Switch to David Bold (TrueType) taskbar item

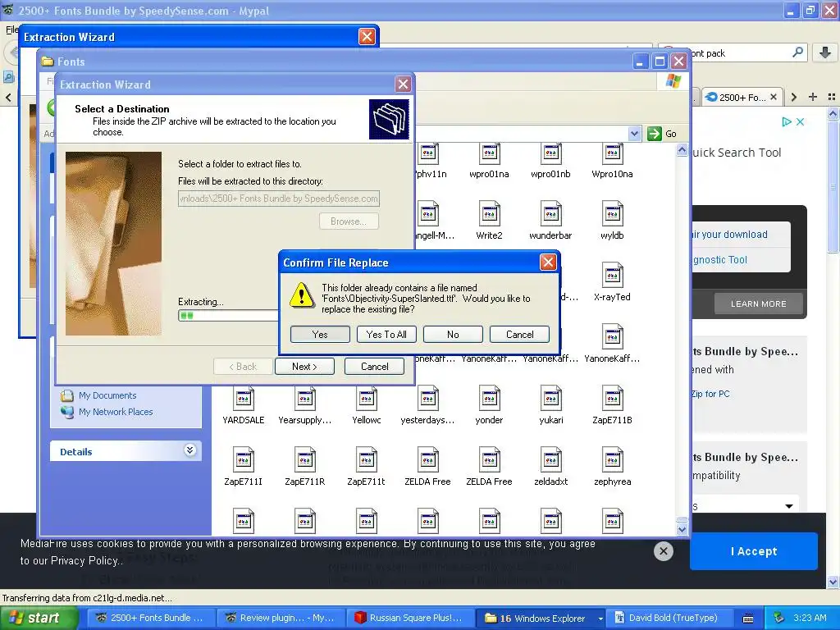668,619
